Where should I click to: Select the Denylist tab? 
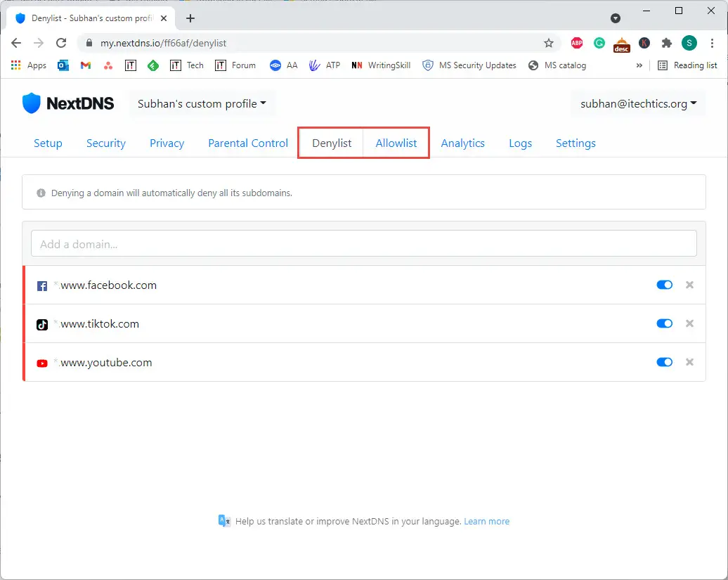point(332,143)
